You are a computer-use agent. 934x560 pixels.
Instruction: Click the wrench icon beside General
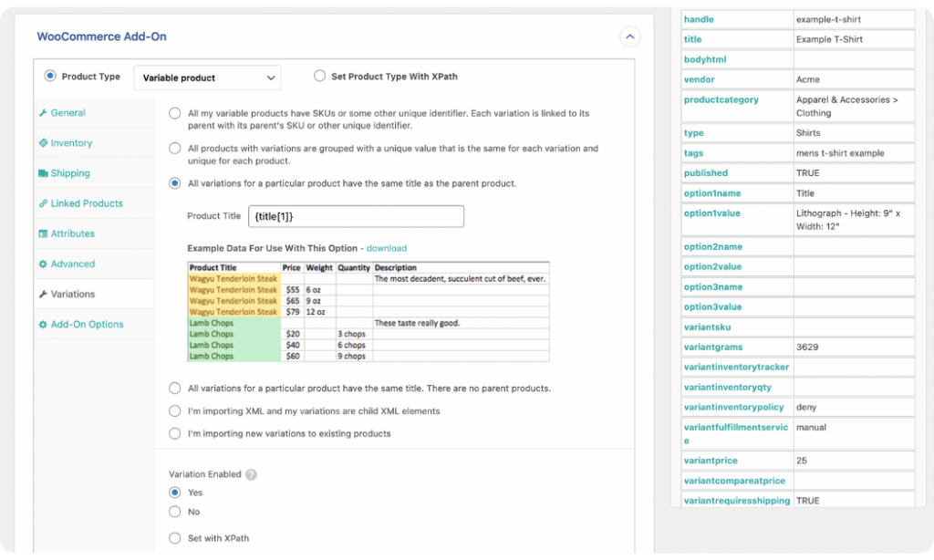click(x=43, y=112)
